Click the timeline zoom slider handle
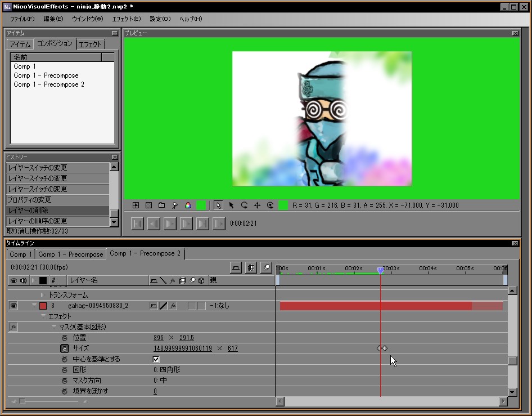 [x=22, y=401]
